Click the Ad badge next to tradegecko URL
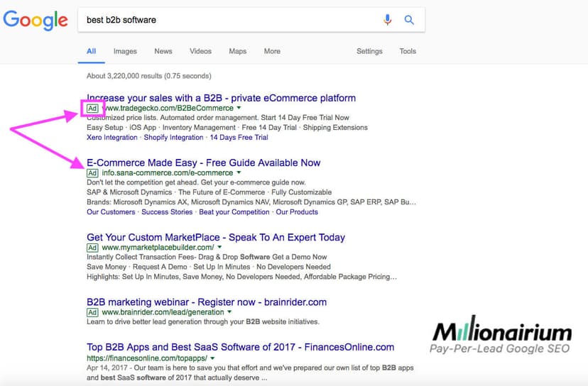 click(92, 109)
